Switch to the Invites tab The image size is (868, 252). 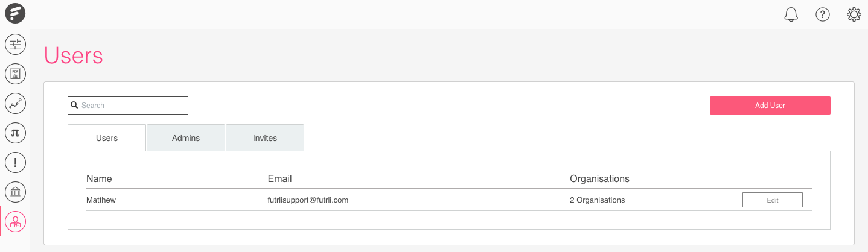[x=265, y=138]
